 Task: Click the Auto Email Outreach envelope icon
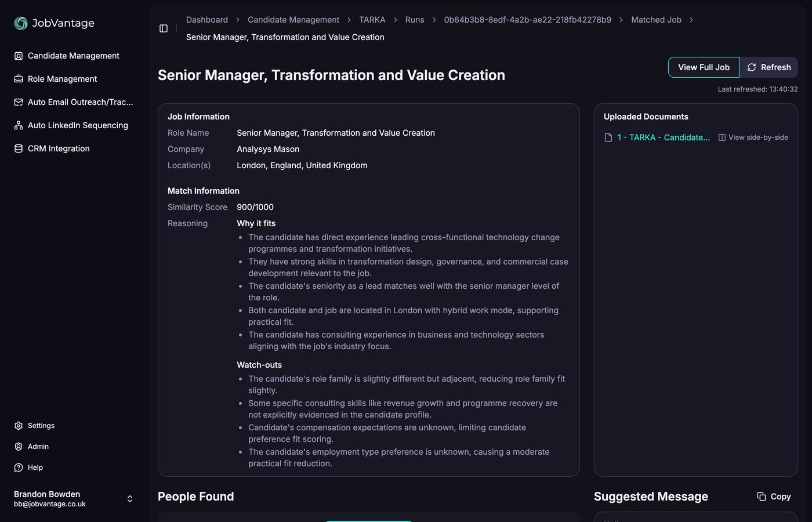click(19, 102)
